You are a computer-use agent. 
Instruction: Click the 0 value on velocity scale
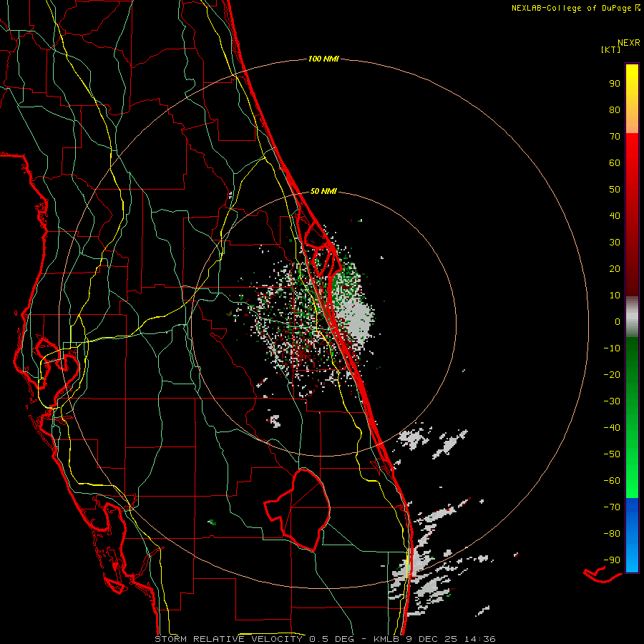point(618,322)
